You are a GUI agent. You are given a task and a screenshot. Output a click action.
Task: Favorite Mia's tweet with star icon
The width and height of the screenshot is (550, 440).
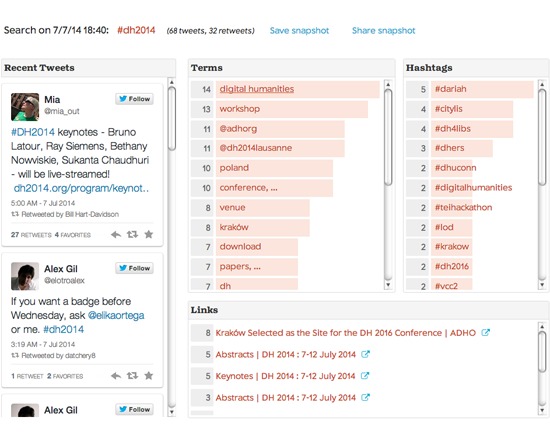coord(149,234)
